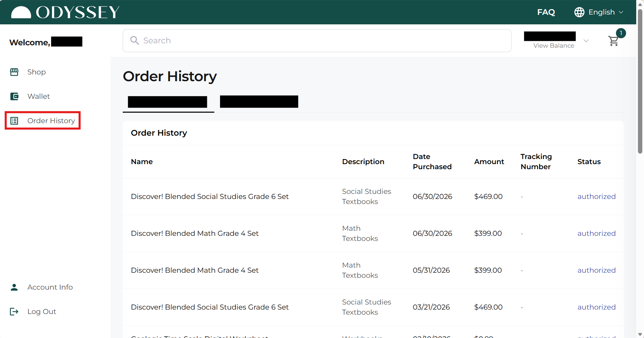The height and width of the screenshot is (338, 644).
Task: Click the vertical scrollbar thumb
Action: [x=640, y=81]
